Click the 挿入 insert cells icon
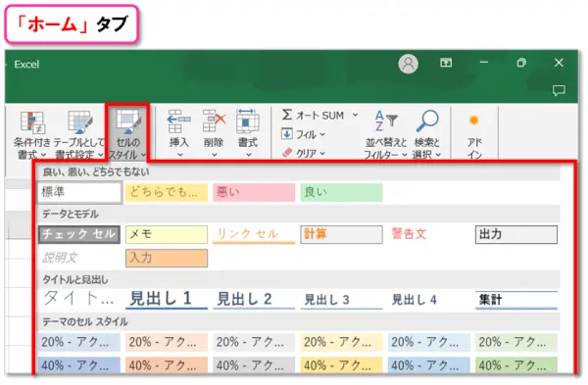Image resolution: width=588 pixels, height=385 pixels. (x=179, y=121)
